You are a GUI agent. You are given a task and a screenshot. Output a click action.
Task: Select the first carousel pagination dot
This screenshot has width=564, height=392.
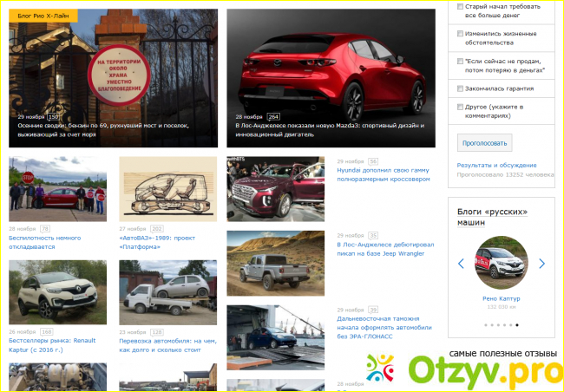click(x=486, y=324)
